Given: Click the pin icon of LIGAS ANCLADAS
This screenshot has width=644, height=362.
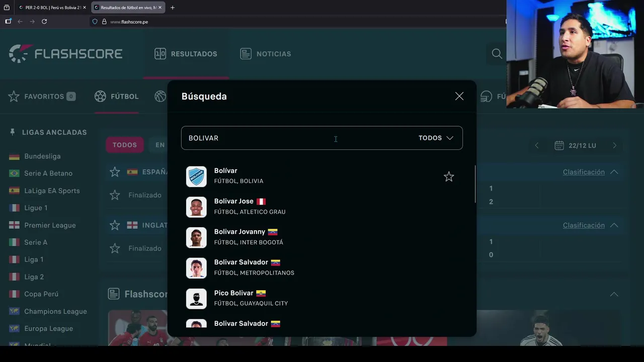Looking at the screenshot, I should pos(13,132).
